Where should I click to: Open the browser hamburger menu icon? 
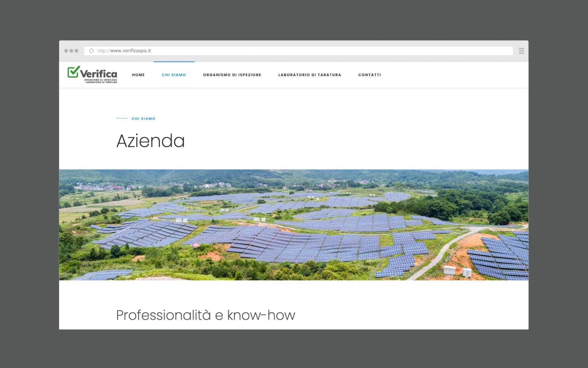click(x=521, y=51)
